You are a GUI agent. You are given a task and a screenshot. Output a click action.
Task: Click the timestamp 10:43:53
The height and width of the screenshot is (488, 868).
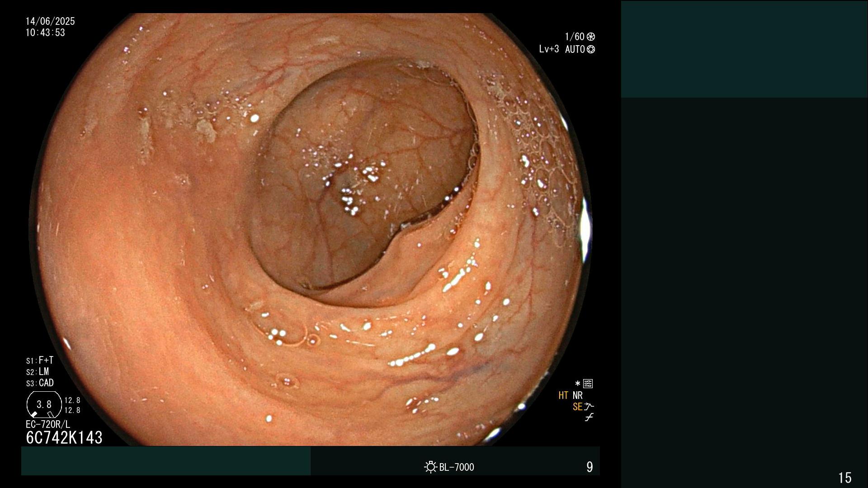pos(45,33)
